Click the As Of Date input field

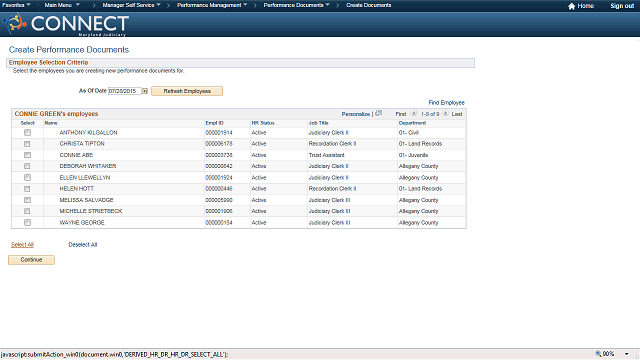point(124,91)
